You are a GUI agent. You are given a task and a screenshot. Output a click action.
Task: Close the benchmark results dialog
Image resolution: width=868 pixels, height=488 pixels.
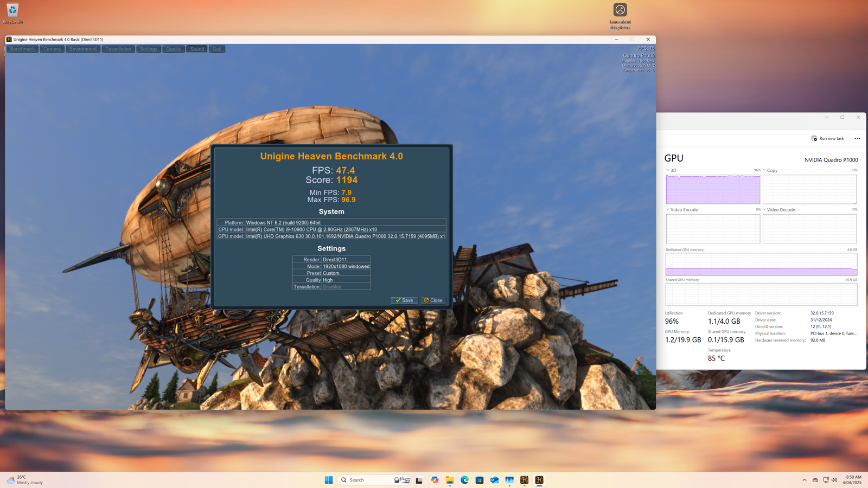pyautogui.click(x=433, y=300)
